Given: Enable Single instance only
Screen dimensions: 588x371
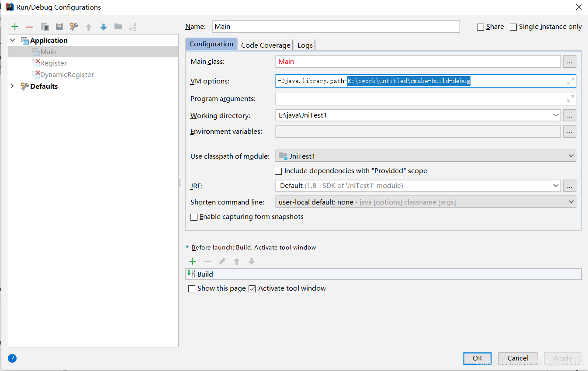Looking at the screenshot, I should (x=513, y=27).
